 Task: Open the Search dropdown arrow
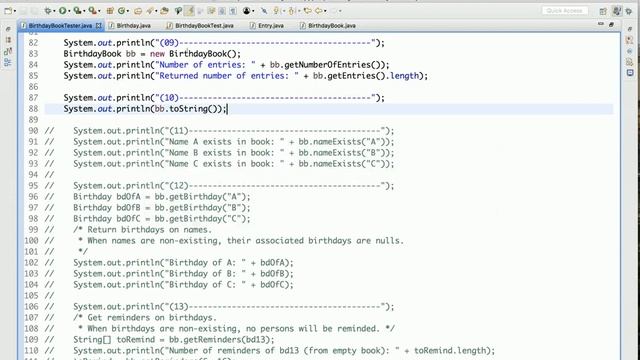pyautogui.click(x=156, y=11)
